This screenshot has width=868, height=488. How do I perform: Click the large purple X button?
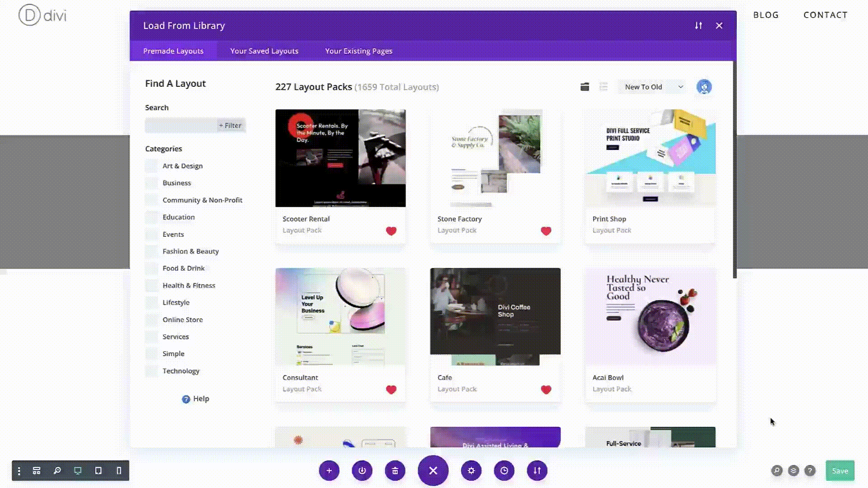(433, 471)
